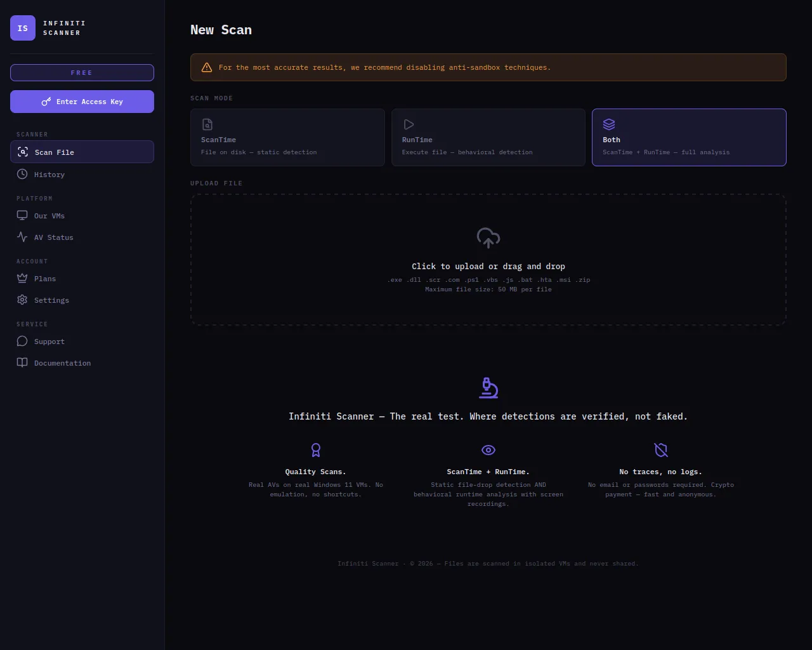
Task: Open the Documentation menu item
Action: 62,363
